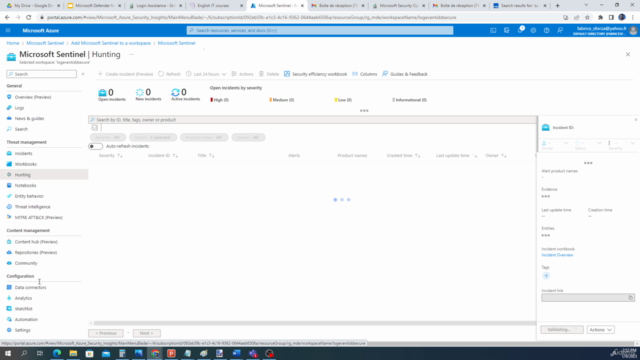The height and width of the screenshot is (360, 640).
Task: Open the Actions dropdown in the incident pane
Action: (x=600, y=330)
